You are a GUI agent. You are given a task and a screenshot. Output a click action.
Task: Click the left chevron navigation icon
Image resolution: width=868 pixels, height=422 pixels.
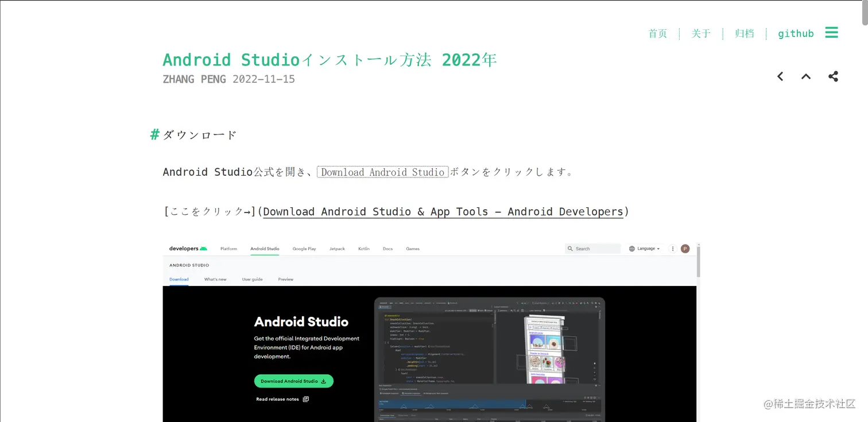click(x=780, y=76)
